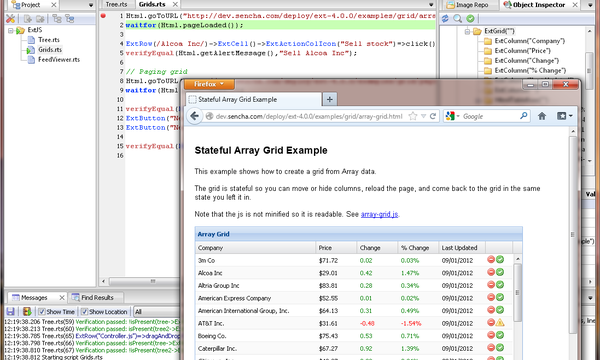Close the Project panel tab

click(x=54, y=5)
